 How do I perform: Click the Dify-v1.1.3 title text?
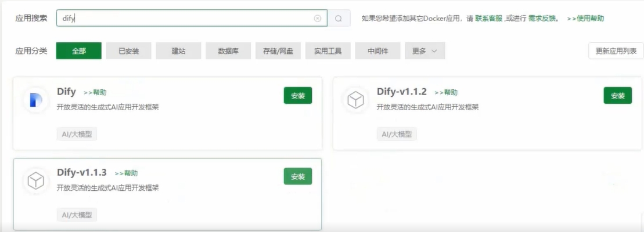(x=82, y=173)
